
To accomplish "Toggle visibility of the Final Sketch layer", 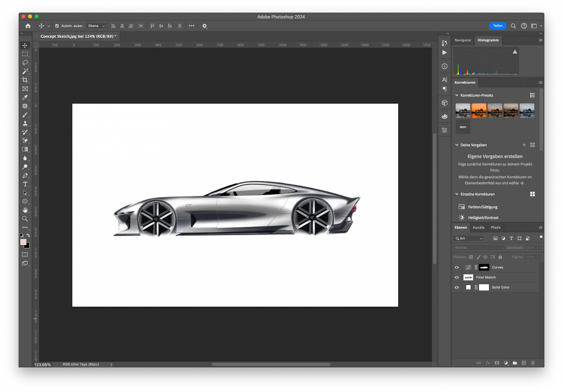I will pos(456,277).
